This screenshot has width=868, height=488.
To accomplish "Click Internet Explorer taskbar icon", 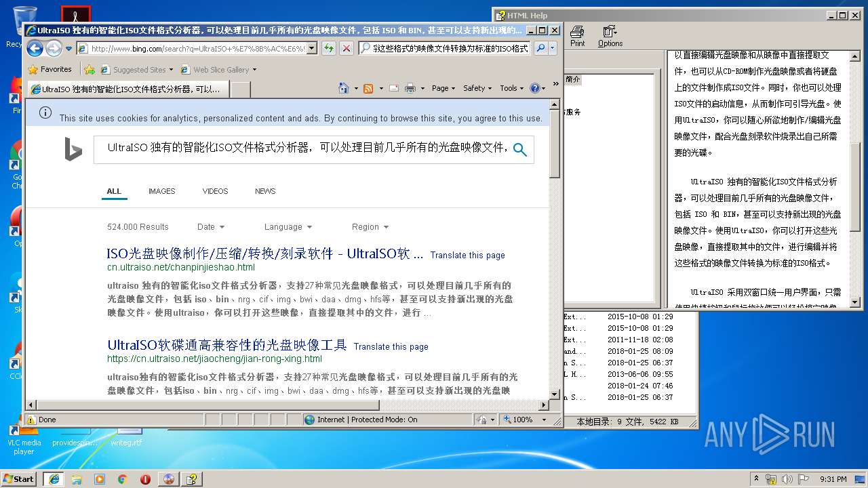I will click(x=54, y=479).
